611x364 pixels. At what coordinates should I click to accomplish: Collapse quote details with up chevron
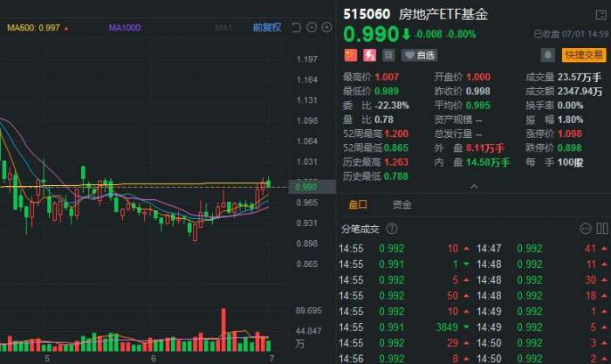[474, 187]
